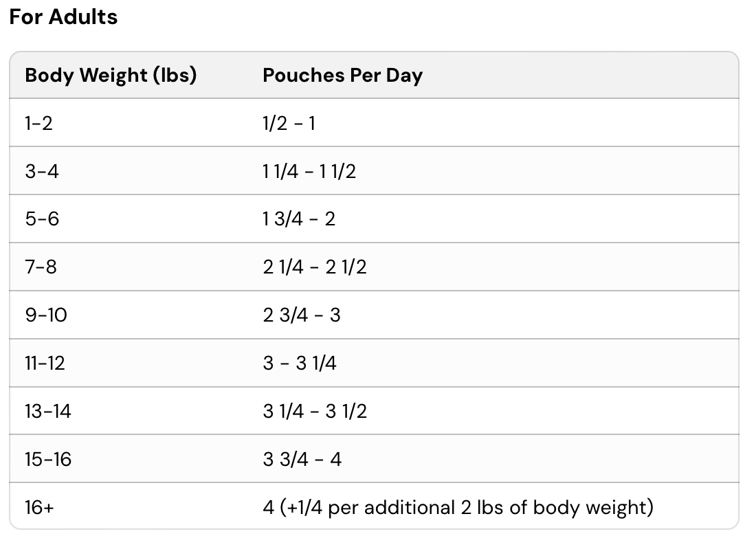Select the 7-8 body weight cell
Viewport: 756px width, 547px height.
point(41,267)
